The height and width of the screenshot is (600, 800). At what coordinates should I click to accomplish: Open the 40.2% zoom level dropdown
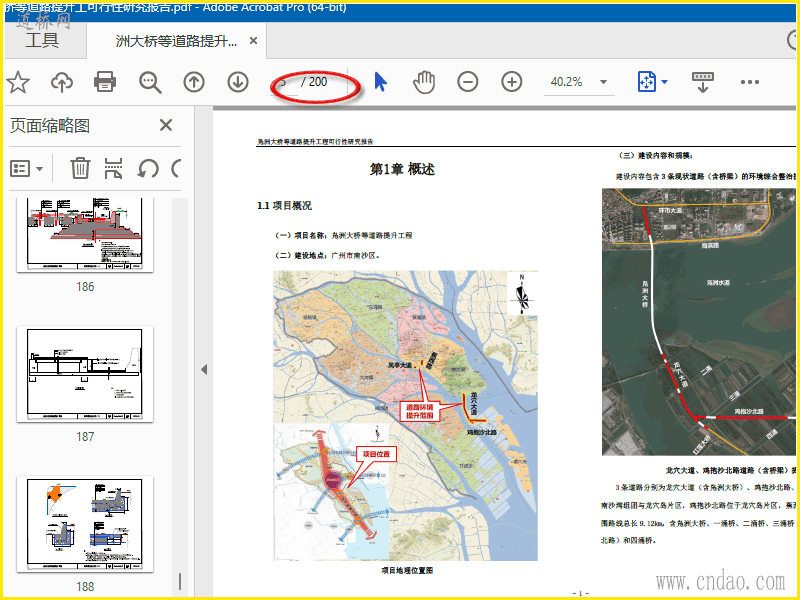604,82
